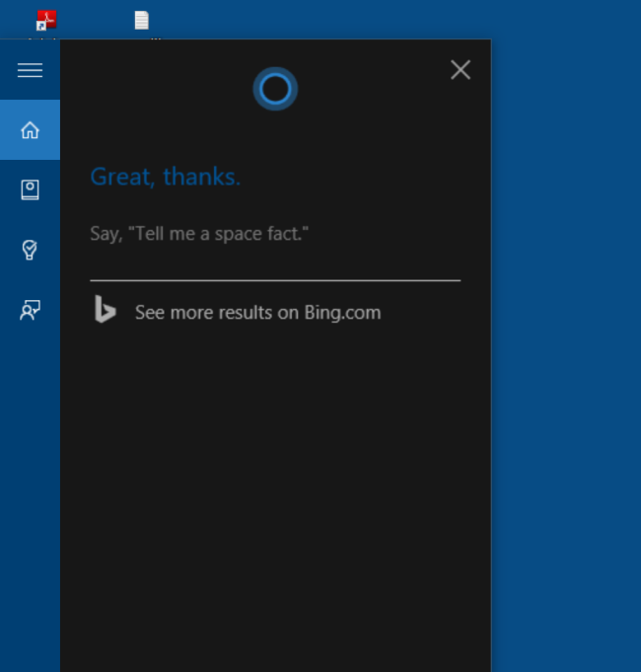Open the Cortana Feedback icon
The width and height of the screenshot is (641, 672).
(x=30, y=310)
